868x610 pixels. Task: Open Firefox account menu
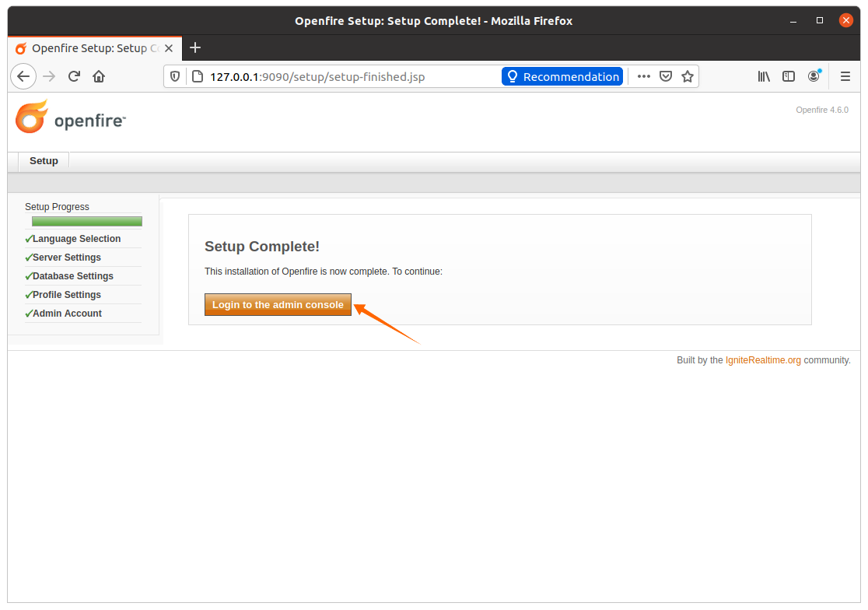coord(814,76)
